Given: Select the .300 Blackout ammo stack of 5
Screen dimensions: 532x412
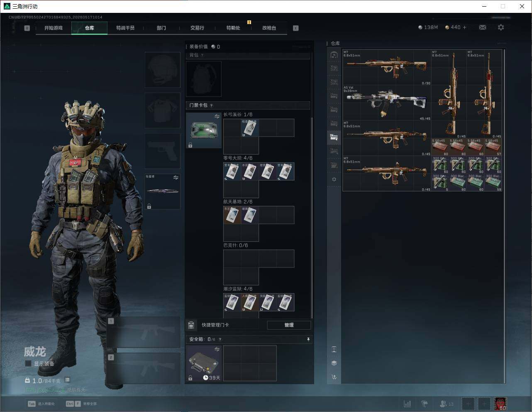Looking at the screenshot, I should (440, 183).
